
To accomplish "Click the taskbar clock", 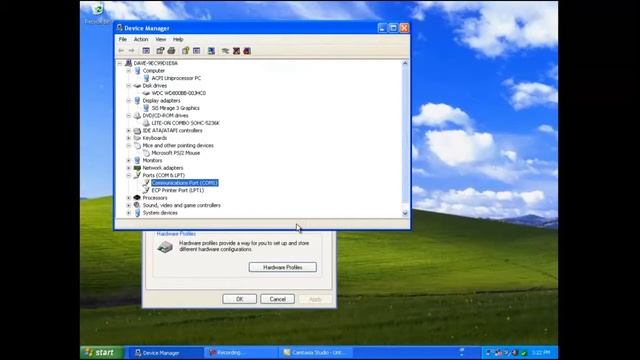I will (x=541, y=352).
